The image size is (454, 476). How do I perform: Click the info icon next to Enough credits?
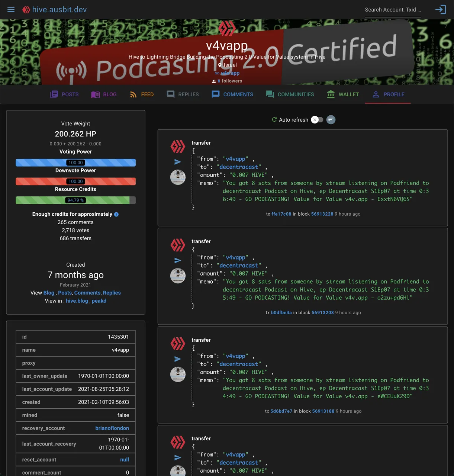point(116,215)
